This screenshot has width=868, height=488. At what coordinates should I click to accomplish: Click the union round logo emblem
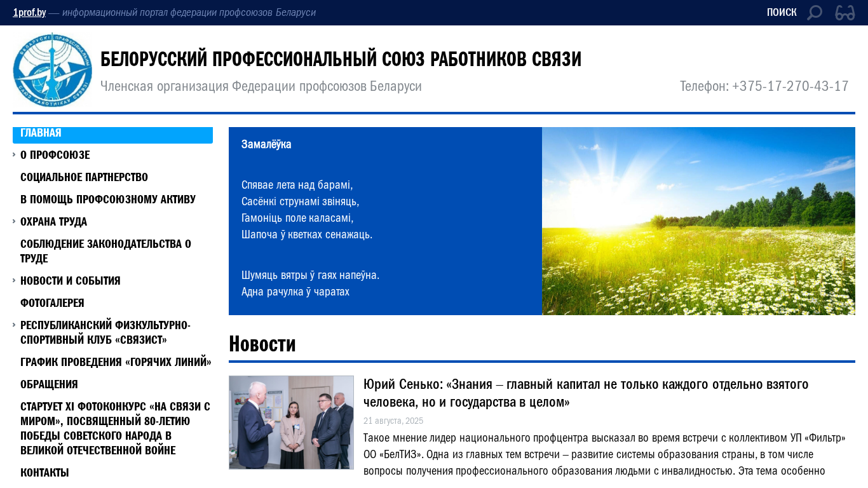click(x=53, y=70)
